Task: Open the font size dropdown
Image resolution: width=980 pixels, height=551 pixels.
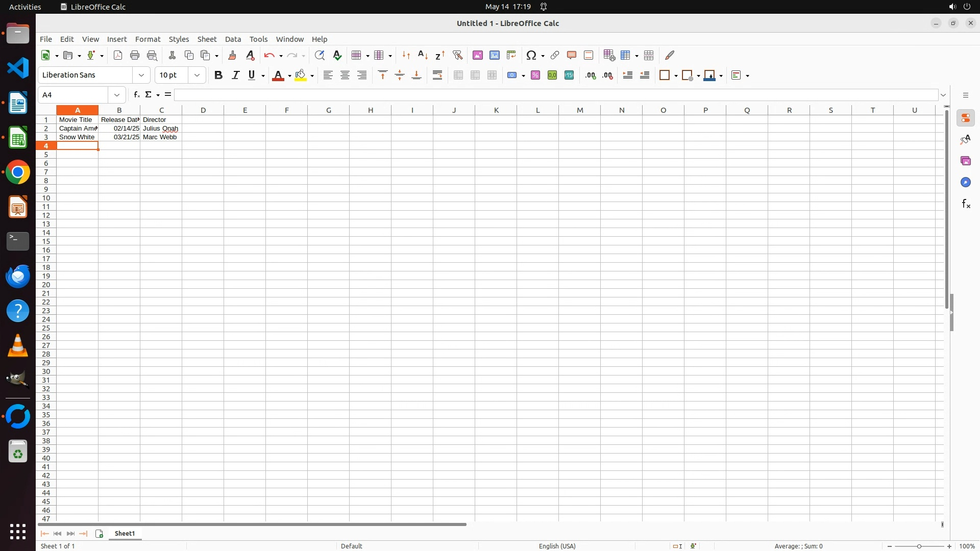Action: click(x=197, y=76)
